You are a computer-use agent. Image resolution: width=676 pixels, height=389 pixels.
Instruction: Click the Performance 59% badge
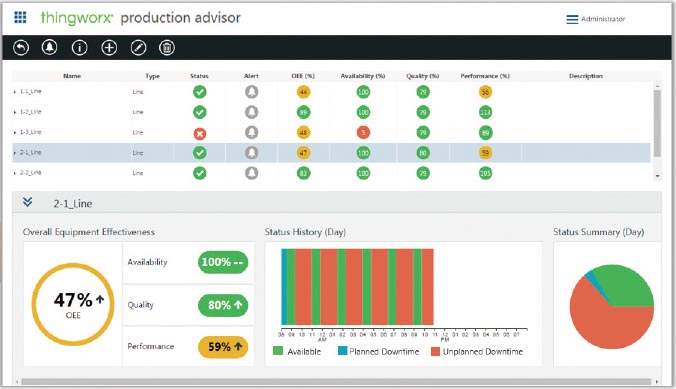[223, 347]
